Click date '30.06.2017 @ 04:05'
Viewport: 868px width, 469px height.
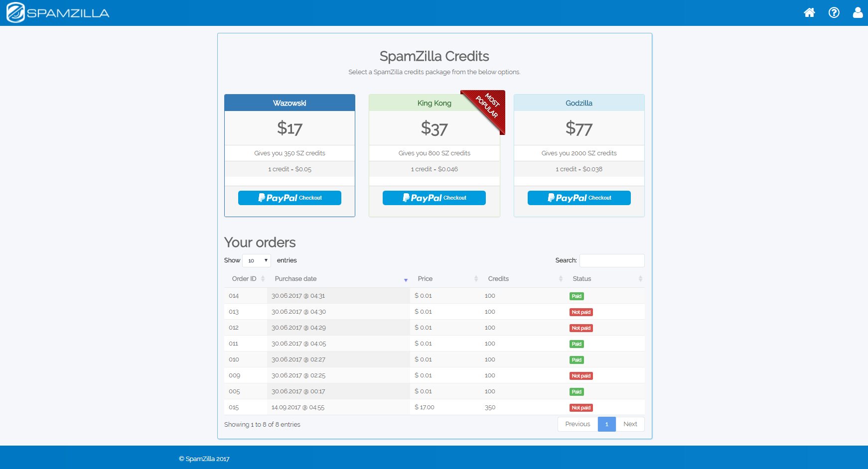tap(298, 344)
